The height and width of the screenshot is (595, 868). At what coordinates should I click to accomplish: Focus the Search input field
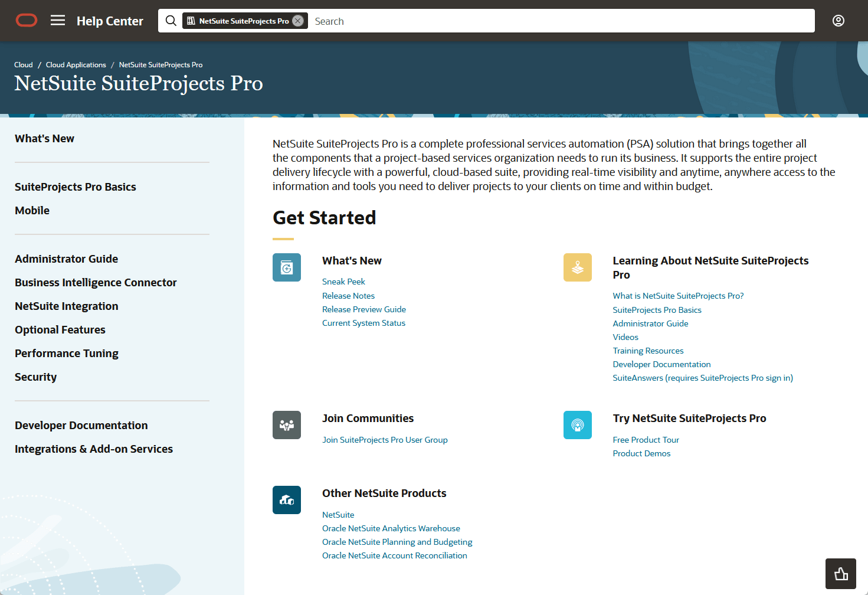coord(561,21)
